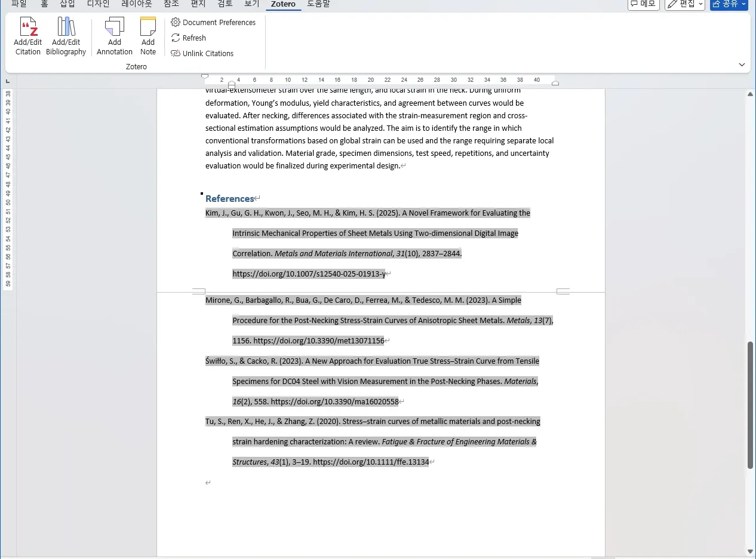Click the vertical scrollbar thumb
Viewport: 756px width, 559px height.
(750, 405)
